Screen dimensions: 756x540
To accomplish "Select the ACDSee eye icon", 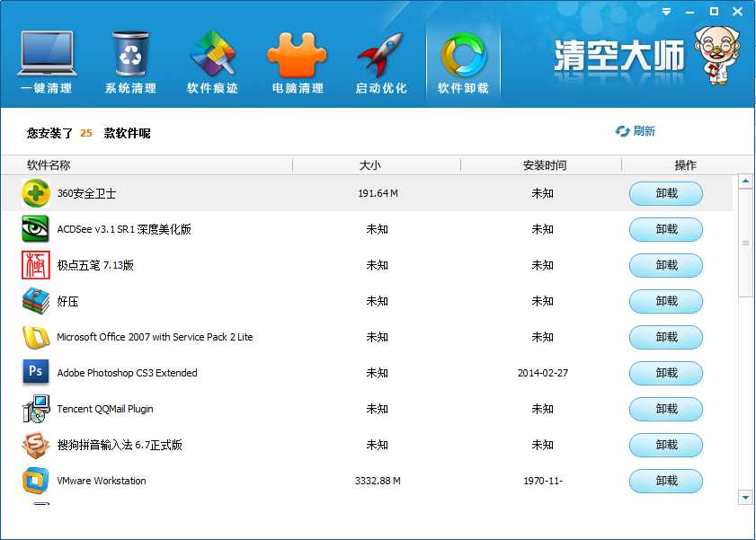I will point(36,229).
